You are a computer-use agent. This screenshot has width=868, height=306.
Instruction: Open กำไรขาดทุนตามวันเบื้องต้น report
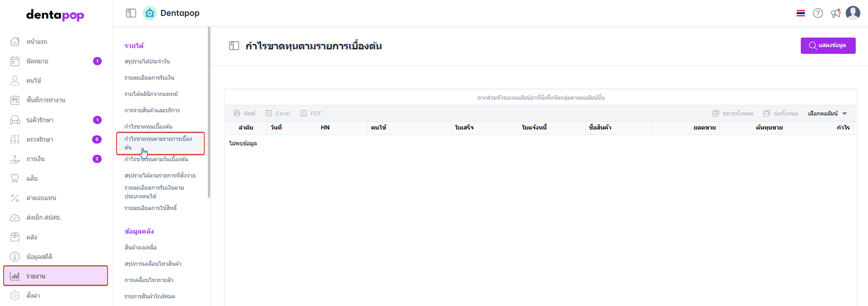[x=156, y=159]
